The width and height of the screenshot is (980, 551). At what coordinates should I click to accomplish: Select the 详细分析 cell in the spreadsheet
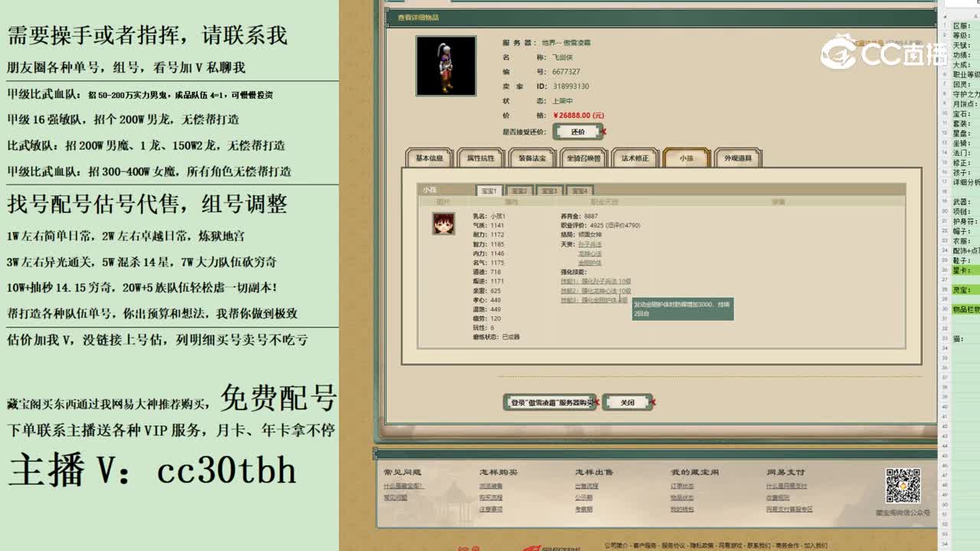[965, 182]
